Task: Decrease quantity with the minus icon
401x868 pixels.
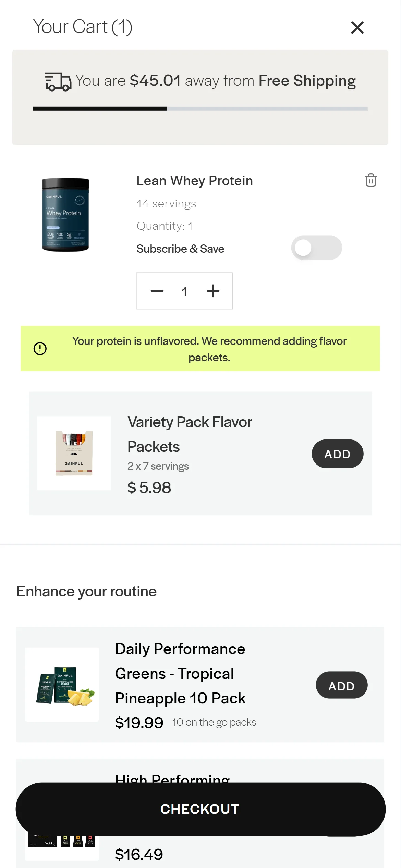Action: click(x=157, y=291)
